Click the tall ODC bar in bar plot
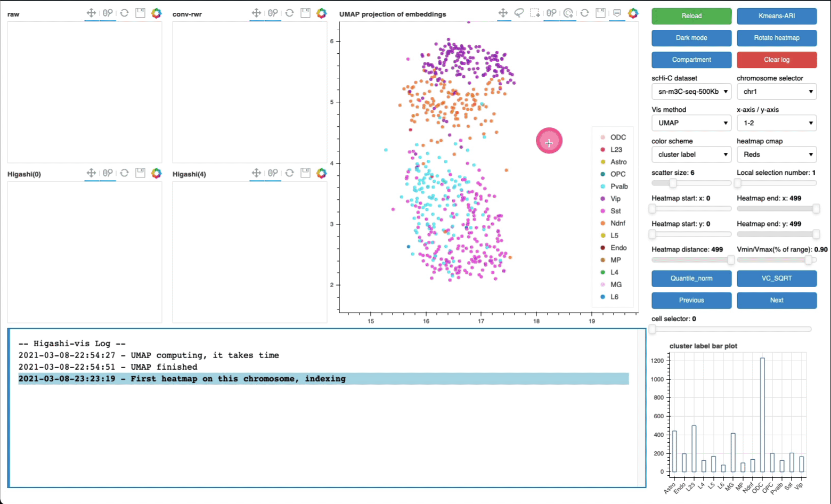This screenshot has width=831, height=504. pyautogui.click(x=762, y=415)
